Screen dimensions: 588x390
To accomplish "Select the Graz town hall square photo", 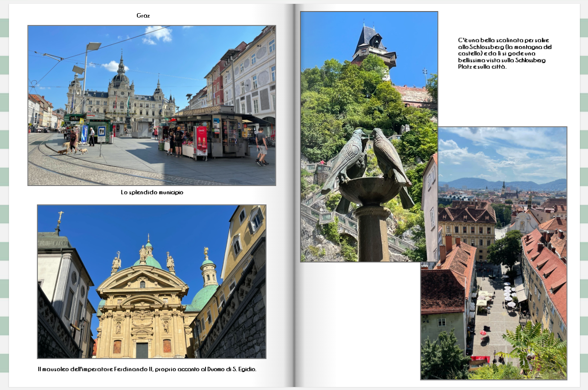I will (x=152, y=105).
